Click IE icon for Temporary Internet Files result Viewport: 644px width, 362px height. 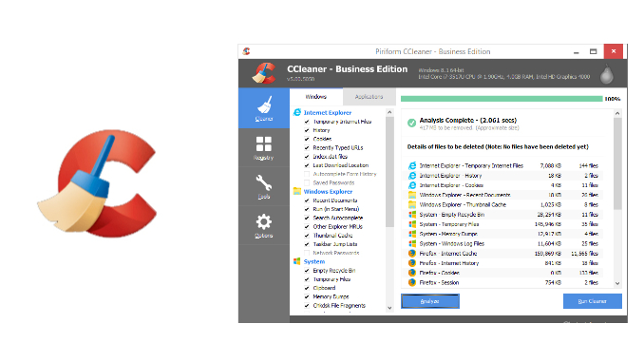pos(412,165)
